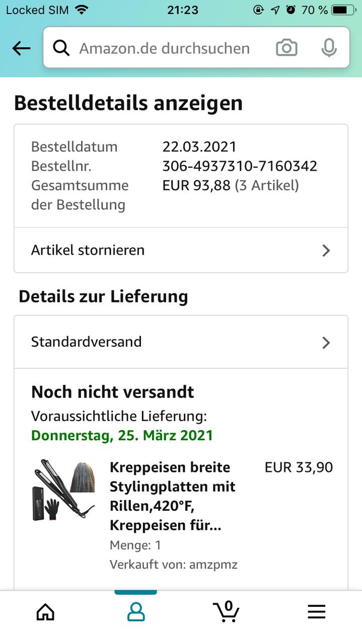This screenshot has height=644, width=362.
Task: Open the shopping cart
Action: pos(226,612)
